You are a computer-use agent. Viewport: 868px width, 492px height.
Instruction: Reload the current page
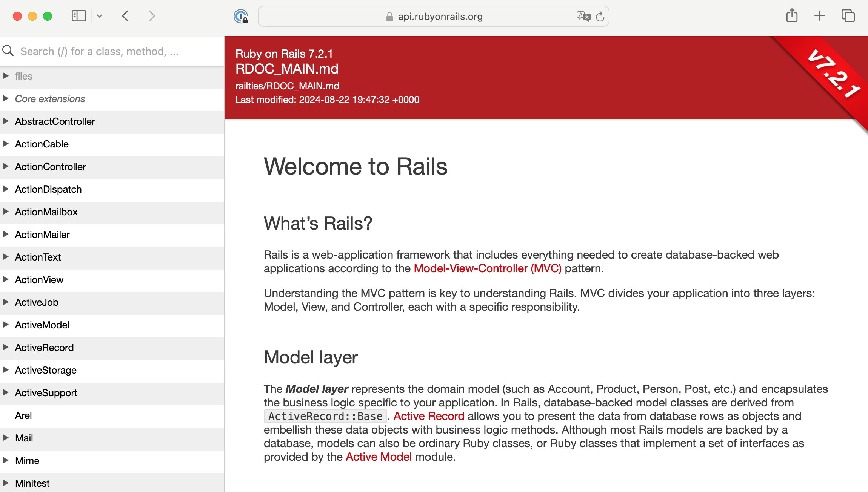pyautogui.click(x=600, y=16)
